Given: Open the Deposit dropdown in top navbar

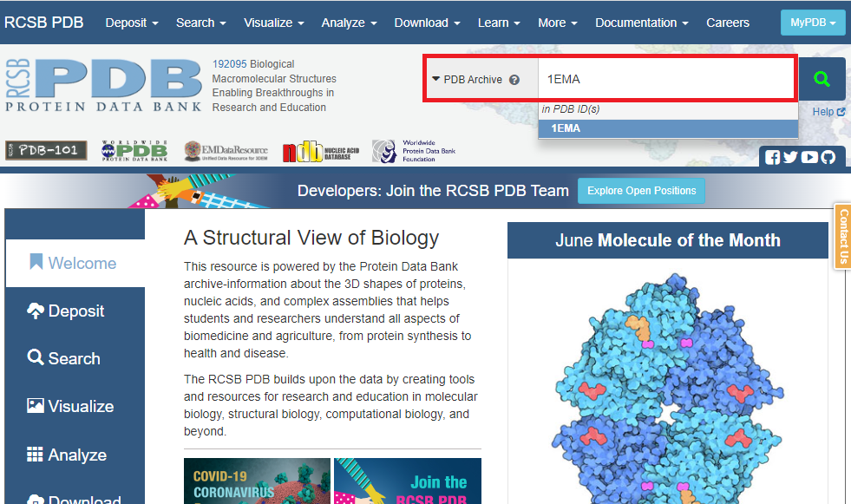Looking at the screenshot, I should pyautogui.click(x=132, y=23).
